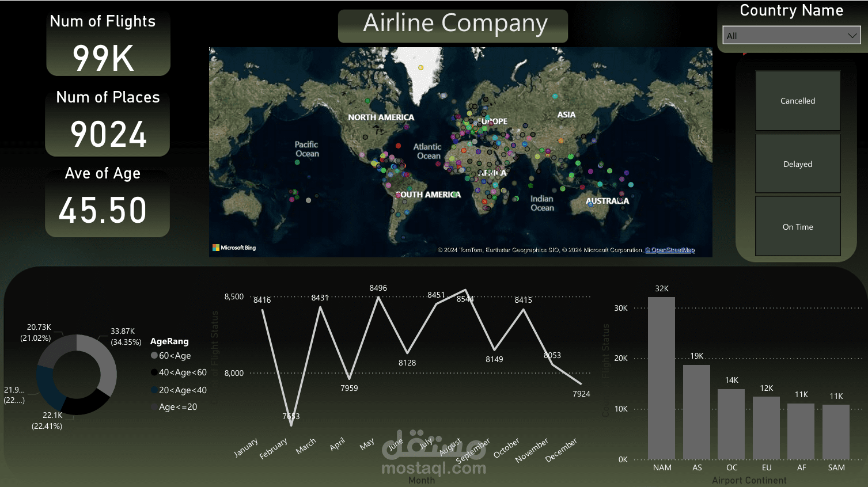
Task: Click the March month axis label
Action: pos(306,446)
